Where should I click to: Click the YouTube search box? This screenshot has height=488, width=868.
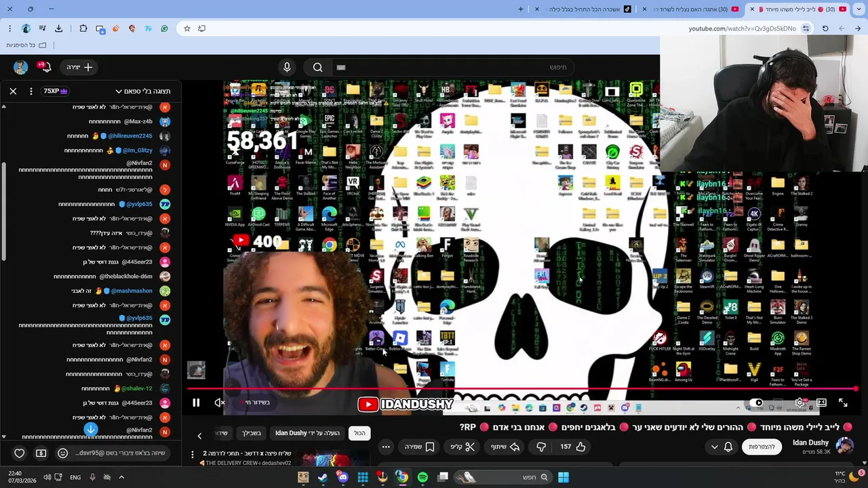pos(454,67)
